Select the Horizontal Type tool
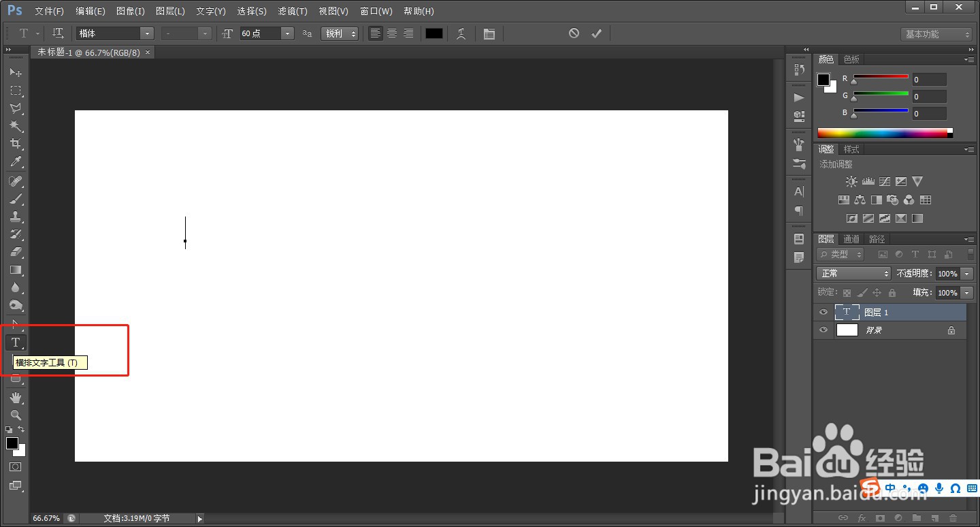The image size is (980, 527). click(16, 342)
